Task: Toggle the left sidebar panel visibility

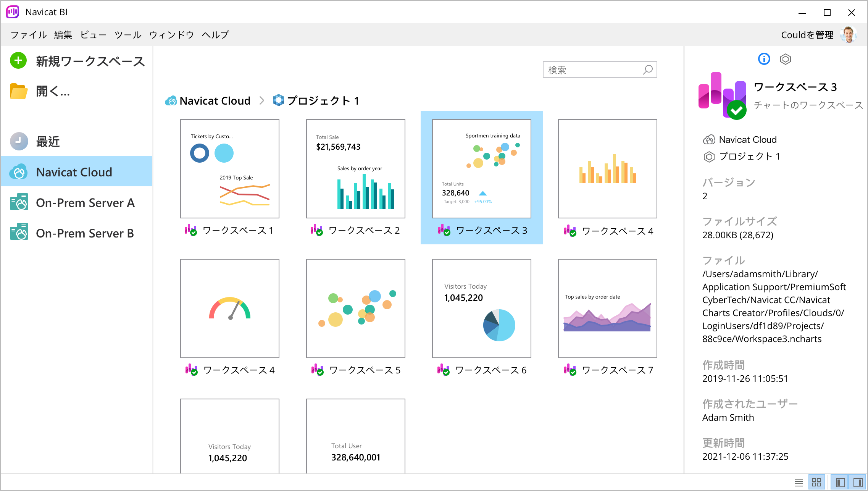Action: click(x=840, y=482)
